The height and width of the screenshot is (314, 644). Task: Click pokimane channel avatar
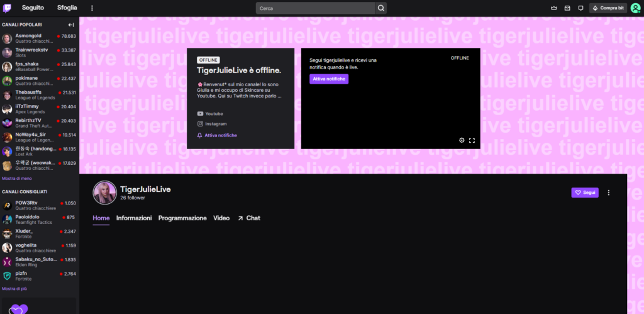(7, 81)
